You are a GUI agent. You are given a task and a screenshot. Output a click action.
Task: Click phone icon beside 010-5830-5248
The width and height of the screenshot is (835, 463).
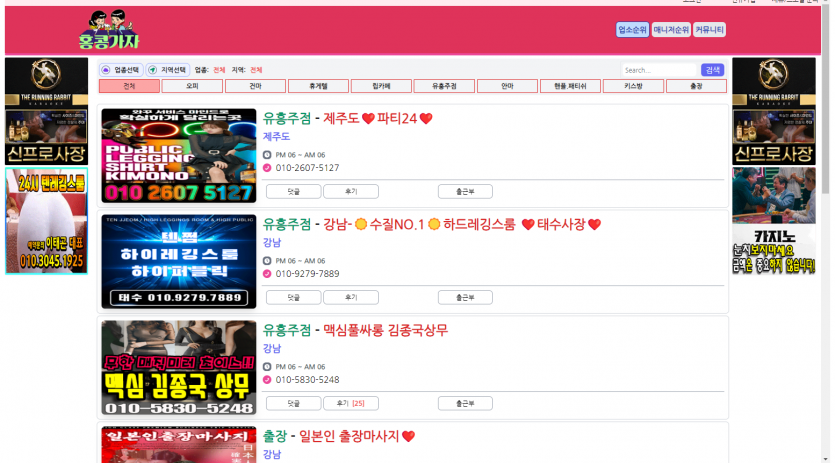[267, 380]
